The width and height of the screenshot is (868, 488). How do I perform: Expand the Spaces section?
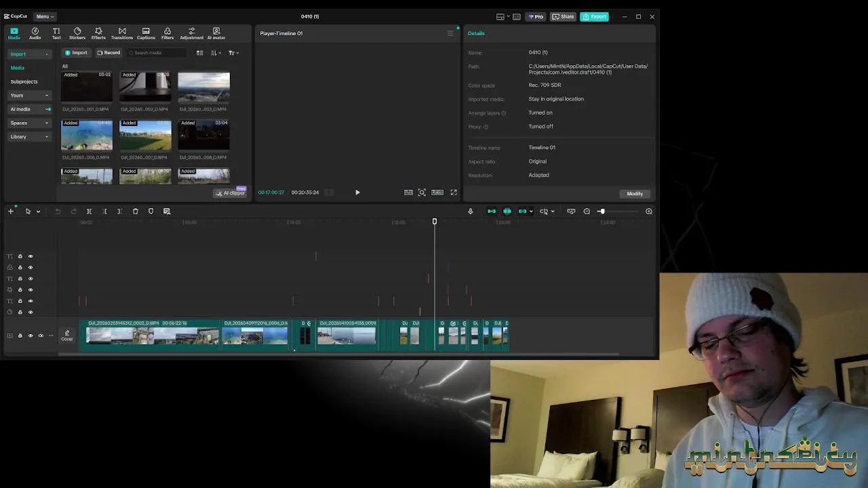pos(47,123)
